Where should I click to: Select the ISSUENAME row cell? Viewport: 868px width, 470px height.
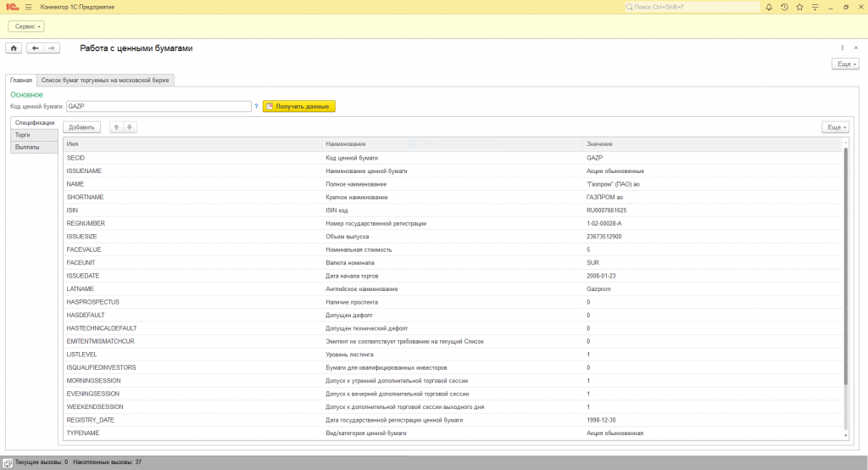192,171
